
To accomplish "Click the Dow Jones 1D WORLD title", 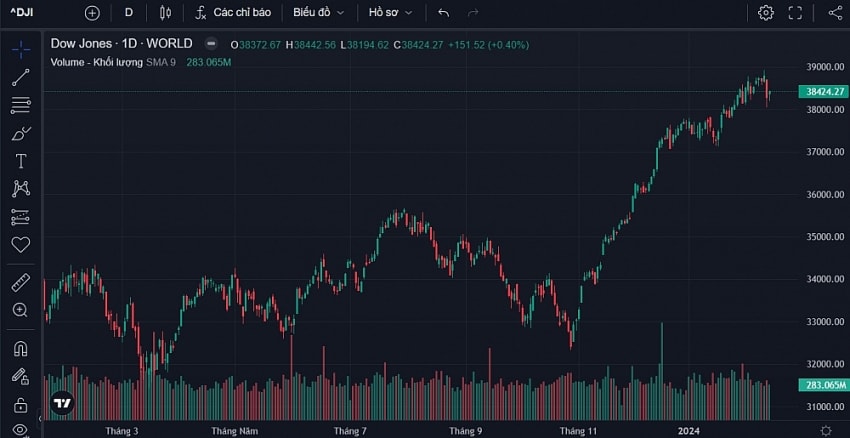I will 121,43.
